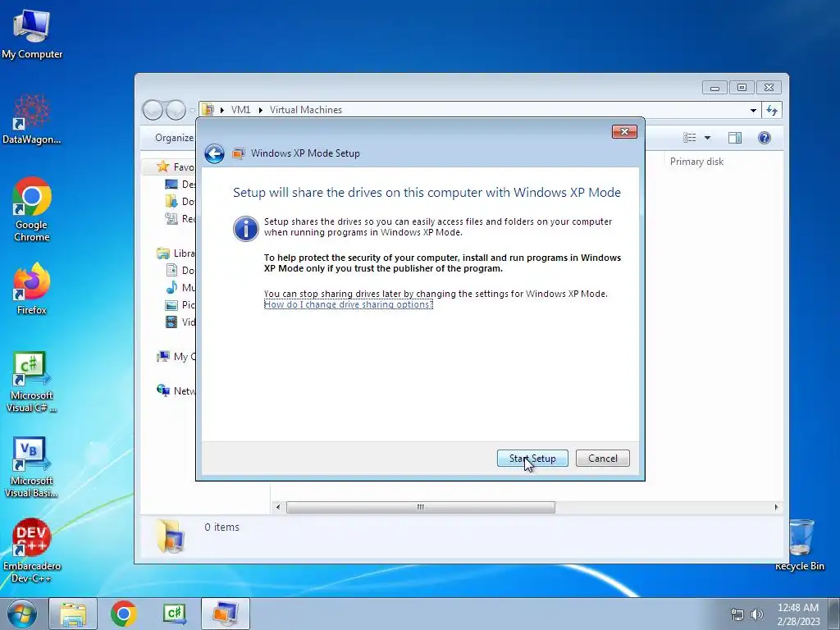The height and width of the screenshot is (630, 840).
Task: Click the folder icon in the address bar
Action: point(208,110)
